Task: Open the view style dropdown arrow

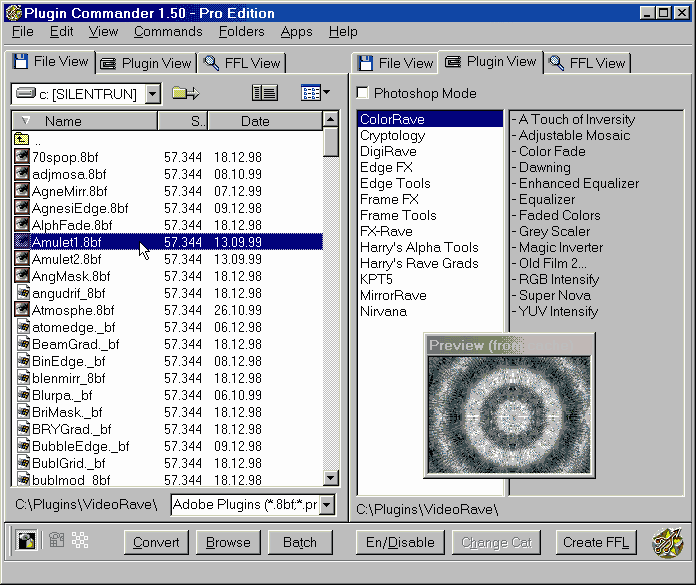Action: point(327,93)
